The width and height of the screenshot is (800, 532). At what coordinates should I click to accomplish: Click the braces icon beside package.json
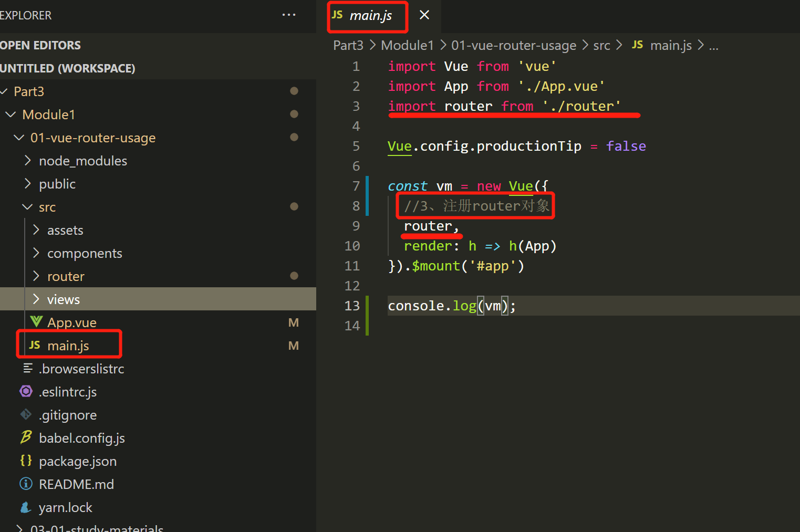26,461
